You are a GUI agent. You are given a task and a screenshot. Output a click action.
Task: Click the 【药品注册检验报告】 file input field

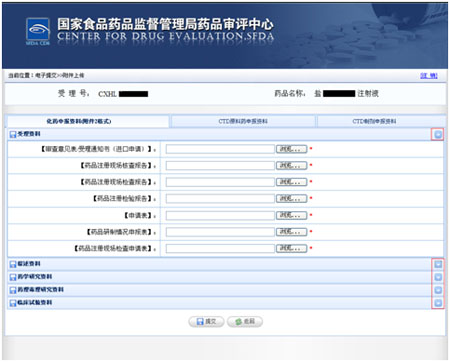click(x=220, y=199)
